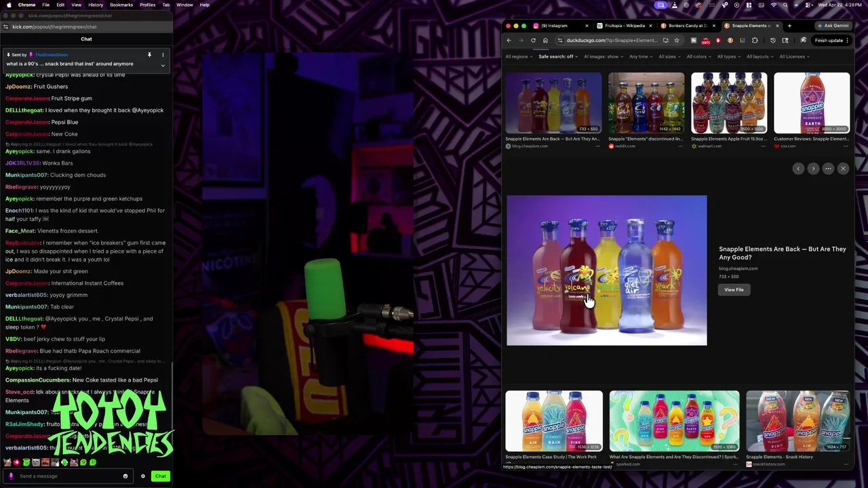Expand the All regions filter

pos(519,57)
